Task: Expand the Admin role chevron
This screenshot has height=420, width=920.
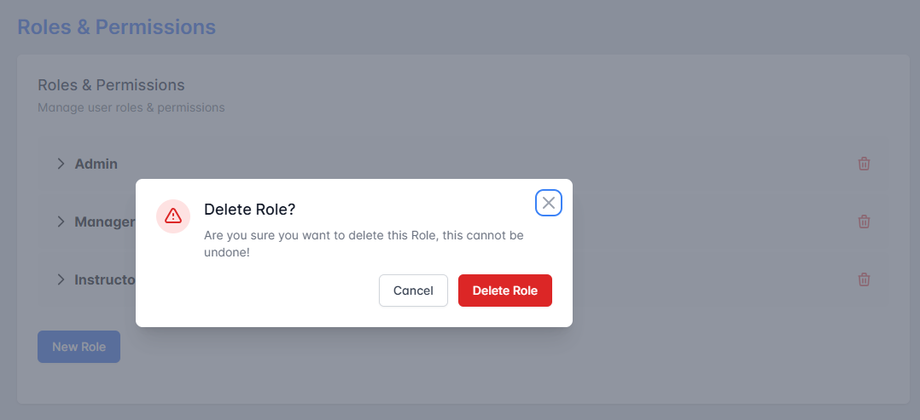Action: click(60, 164)
